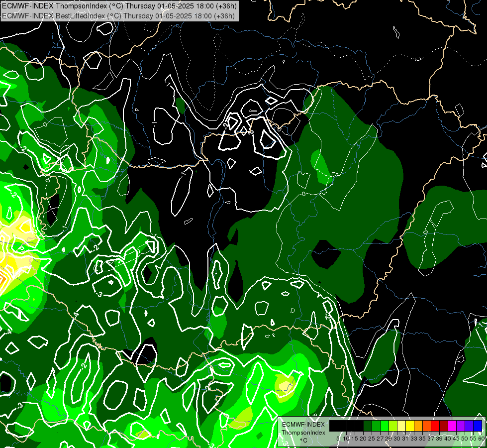Image resolution: width=487 pixels, height=448 pixels.
Task: Click the legend tick value 20
Action: [x=363, y=439]
